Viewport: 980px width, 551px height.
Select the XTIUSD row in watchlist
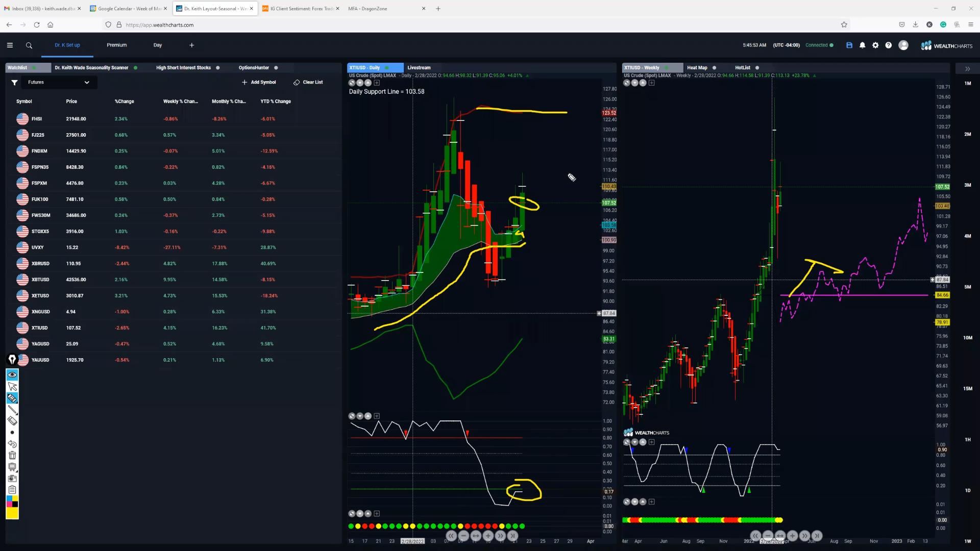(174, 328)
